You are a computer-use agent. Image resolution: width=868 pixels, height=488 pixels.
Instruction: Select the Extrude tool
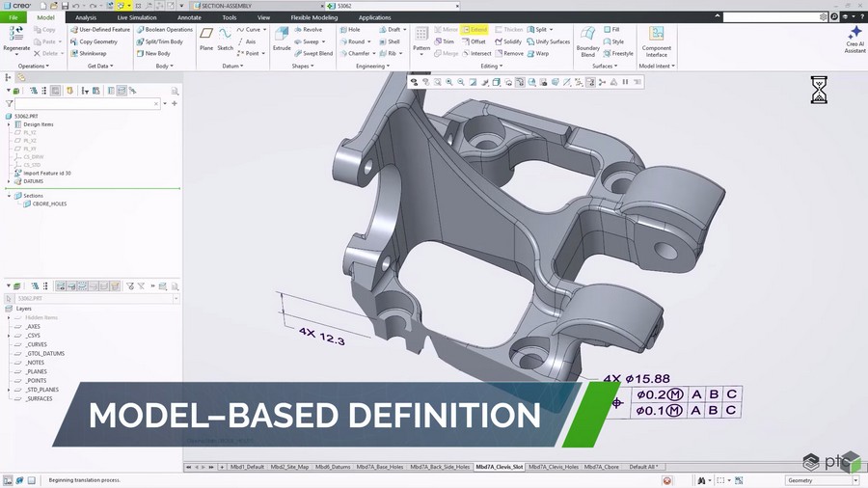point(282,39)
